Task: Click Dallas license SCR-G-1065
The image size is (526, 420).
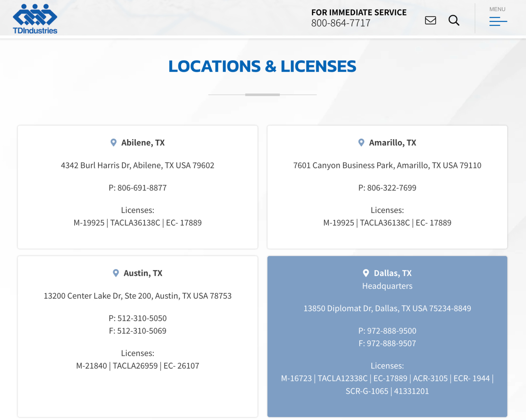Action: [367, 391]
